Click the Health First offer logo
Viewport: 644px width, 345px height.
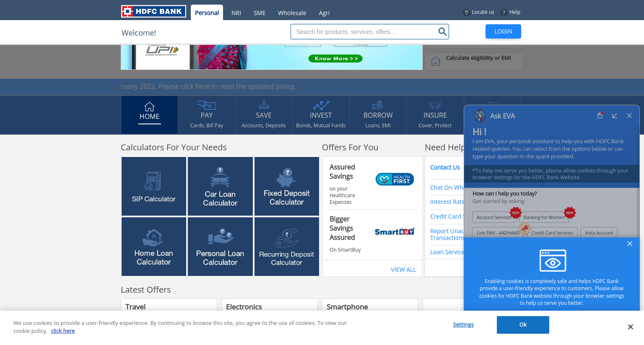coord(395,179)
